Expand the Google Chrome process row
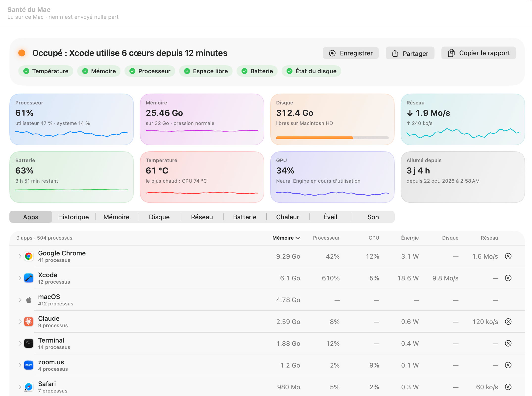 (x=20, y=256)
